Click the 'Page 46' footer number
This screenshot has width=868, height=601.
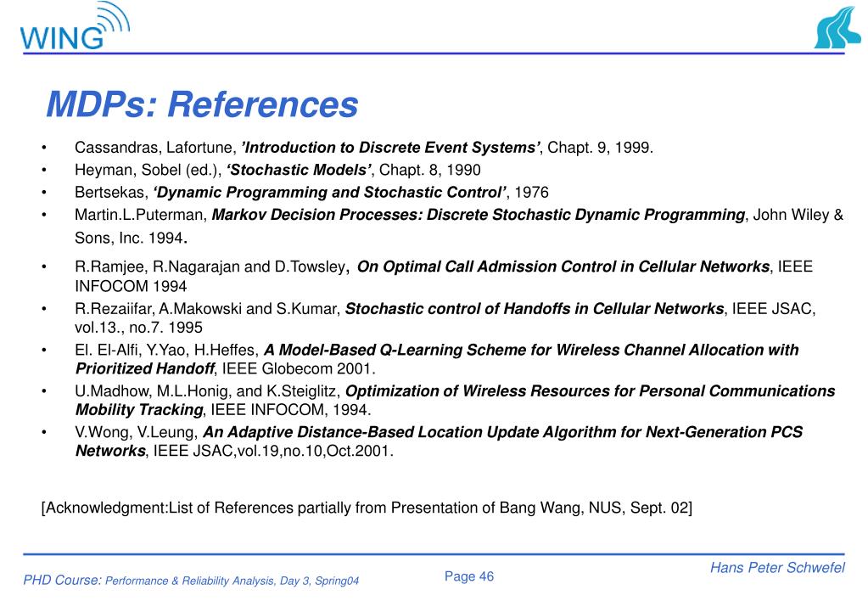click(x=469, y=576)
